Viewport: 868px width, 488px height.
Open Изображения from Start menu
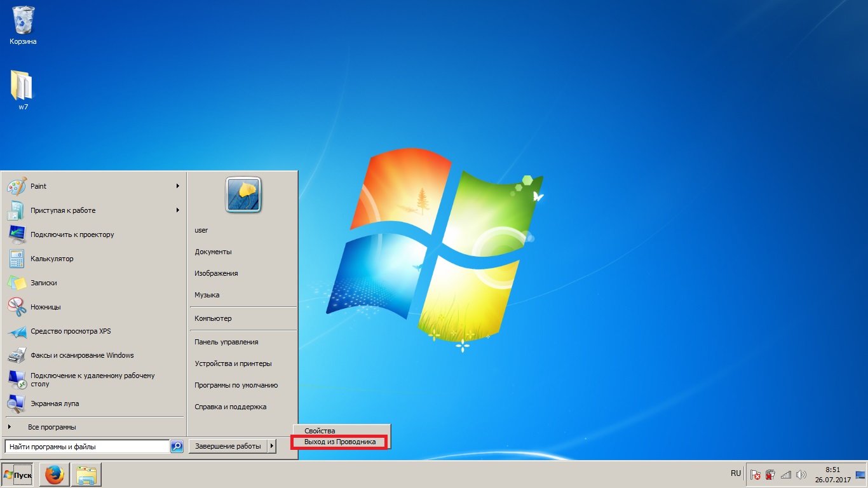pos(216,273)
